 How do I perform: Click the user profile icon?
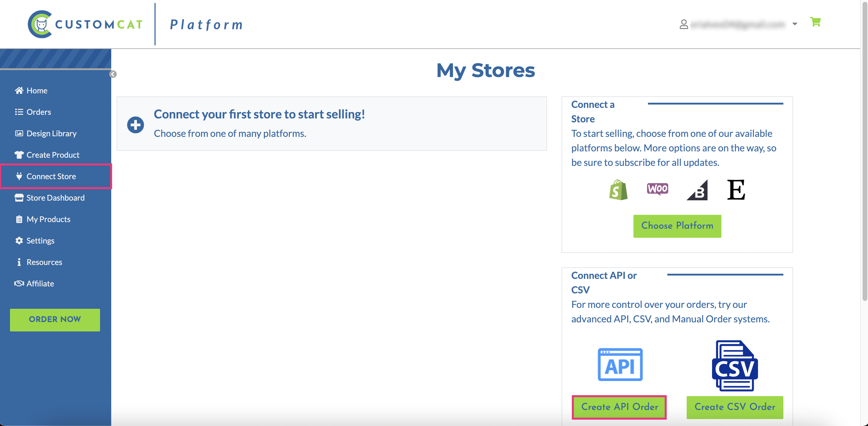(684, 24)
